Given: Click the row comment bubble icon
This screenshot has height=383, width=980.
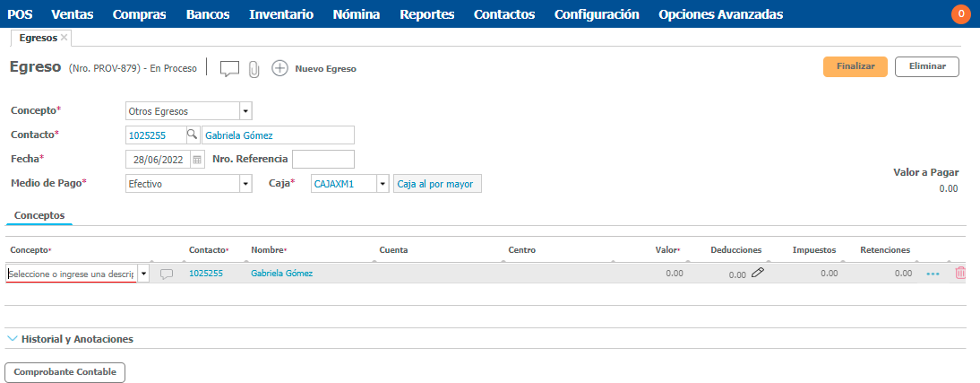Looking at the screenshot, I should (167, 274).
